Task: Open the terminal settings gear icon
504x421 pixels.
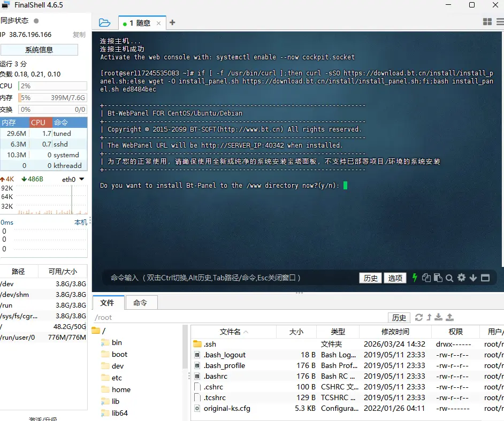Action: point(461,278)
